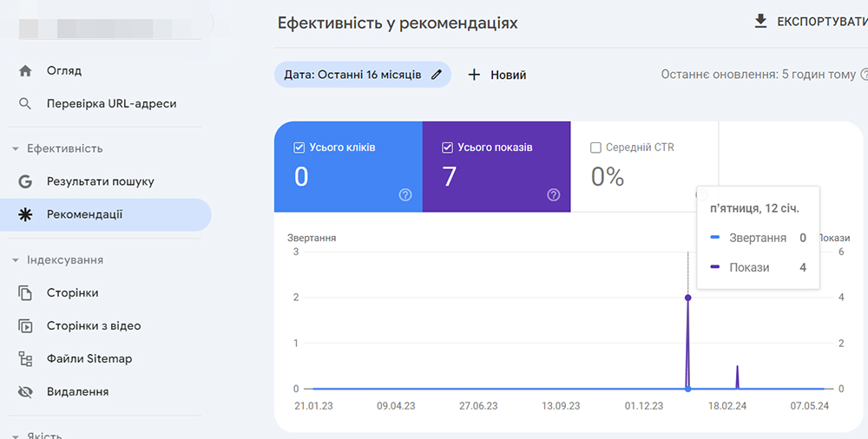
Task: Click the asterisk icon next to Рекомендації
Action: pos(25,215)
